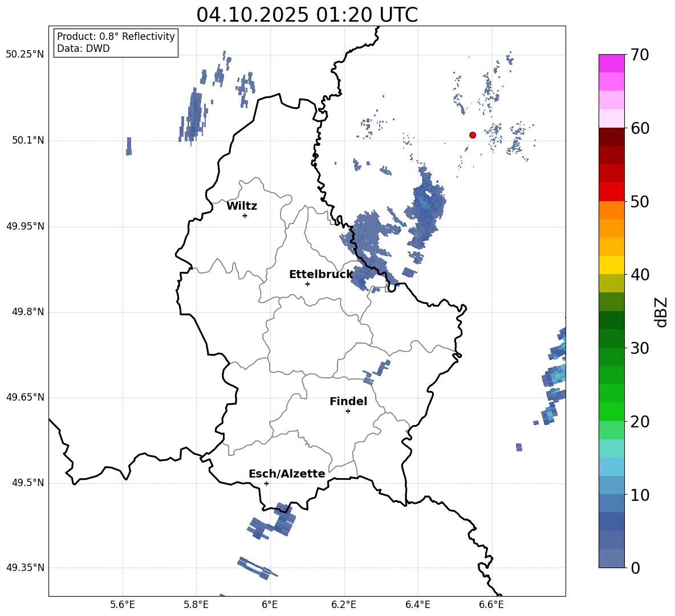The width and height of the screenshot is (675, 616).
Task: Click the dBZ colorbar axis label
Action: pos(661,312)
